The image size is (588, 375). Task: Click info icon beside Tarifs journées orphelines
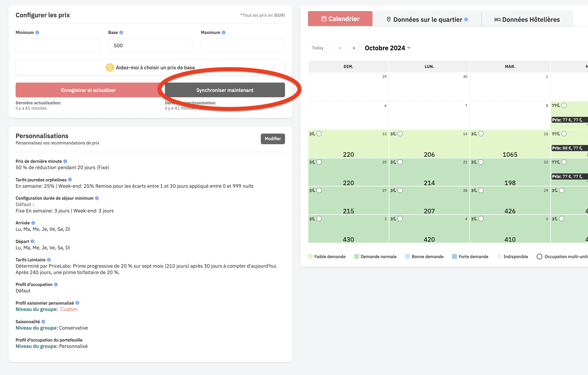tap(70, 180)
